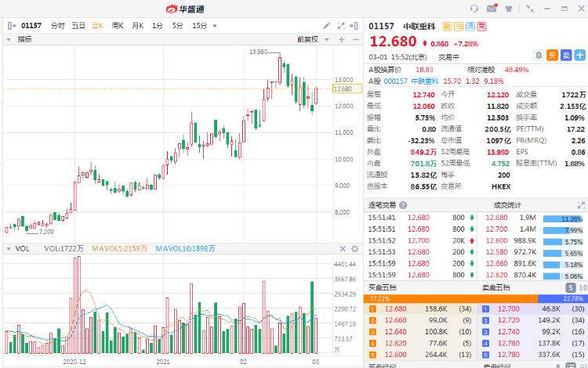Click the 52周最高 value 13.980
The width and height of the screenshot is (588, 368).
coord(498,152)
